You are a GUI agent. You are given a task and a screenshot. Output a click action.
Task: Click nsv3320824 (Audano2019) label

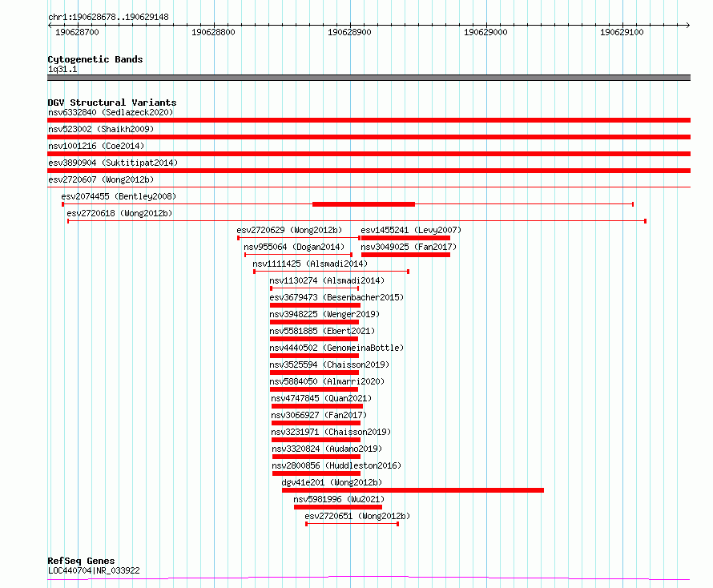[327, 449]
